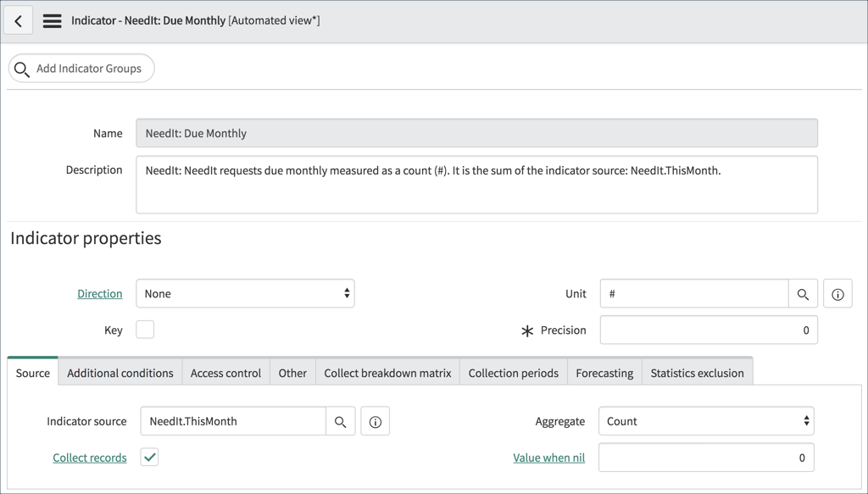The image size is (868, 494).
Task: Click the Unit input field
Action: click(x=694, y=294)
